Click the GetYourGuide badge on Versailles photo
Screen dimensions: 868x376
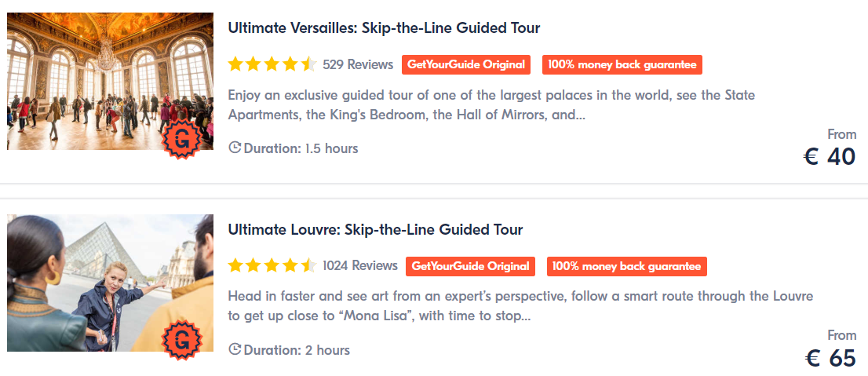182,139
